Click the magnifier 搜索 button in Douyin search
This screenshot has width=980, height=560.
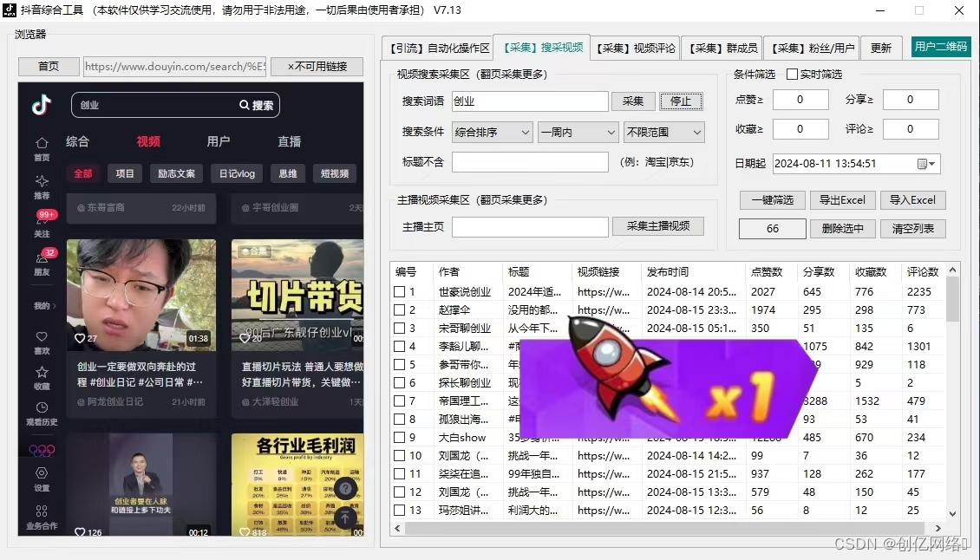point(256,105)
